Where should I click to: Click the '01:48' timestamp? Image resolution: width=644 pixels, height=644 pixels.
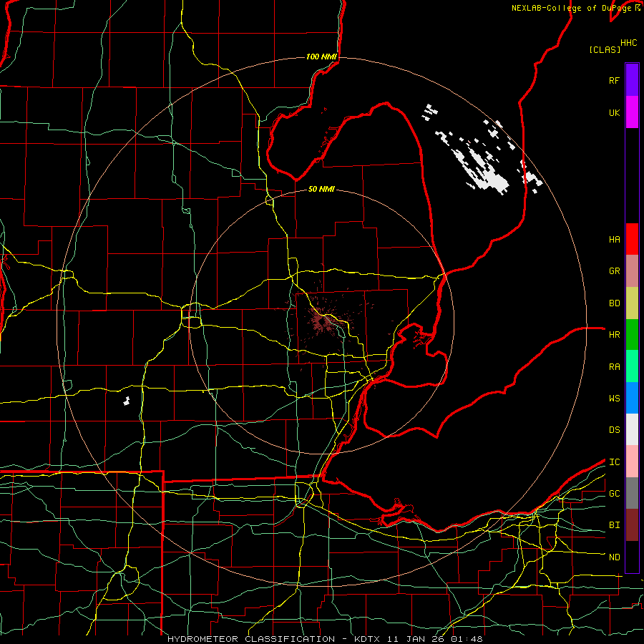point(467,639)
